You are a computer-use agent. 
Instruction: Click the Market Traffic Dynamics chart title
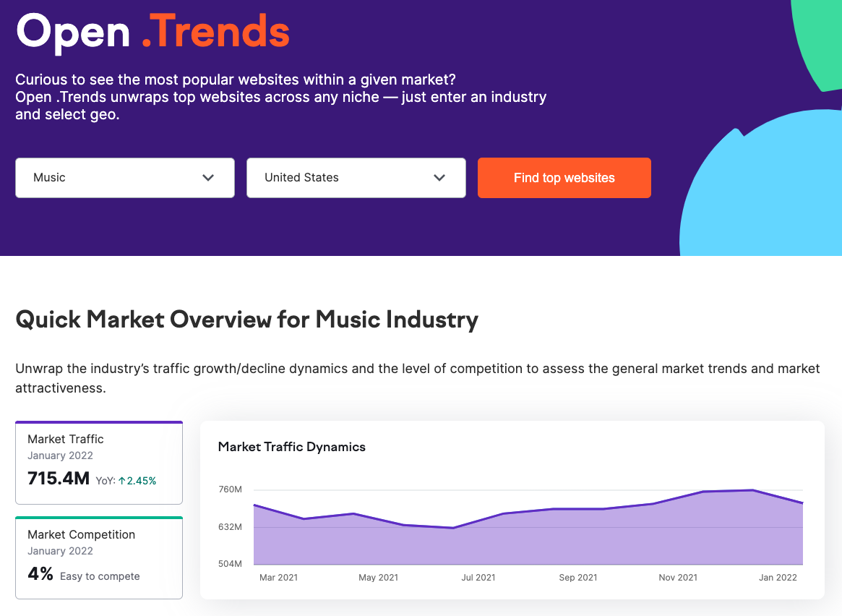(x=291, y=447)
